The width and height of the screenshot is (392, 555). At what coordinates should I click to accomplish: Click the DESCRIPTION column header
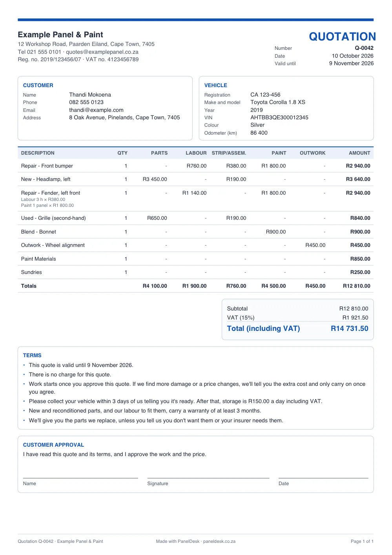(38, 153)
